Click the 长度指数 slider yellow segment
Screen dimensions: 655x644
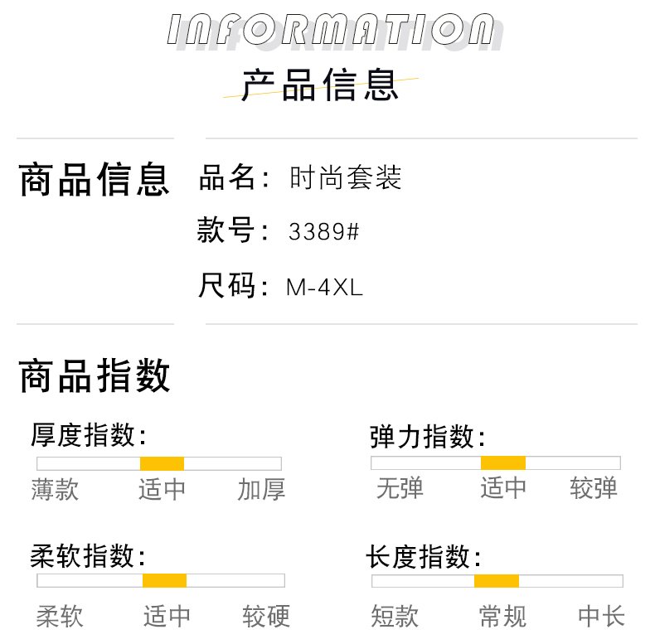[x=497, y=581]
